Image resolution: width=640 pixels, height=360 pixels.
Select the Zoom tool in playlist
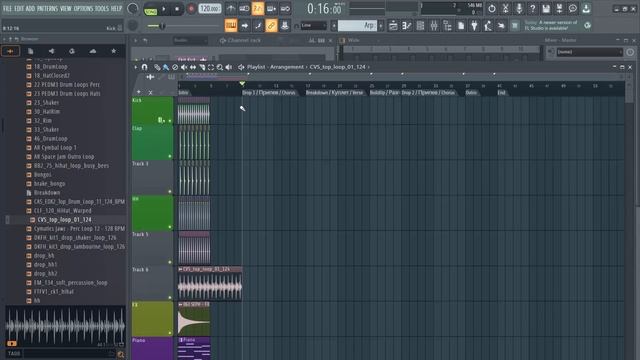[220, 67]
